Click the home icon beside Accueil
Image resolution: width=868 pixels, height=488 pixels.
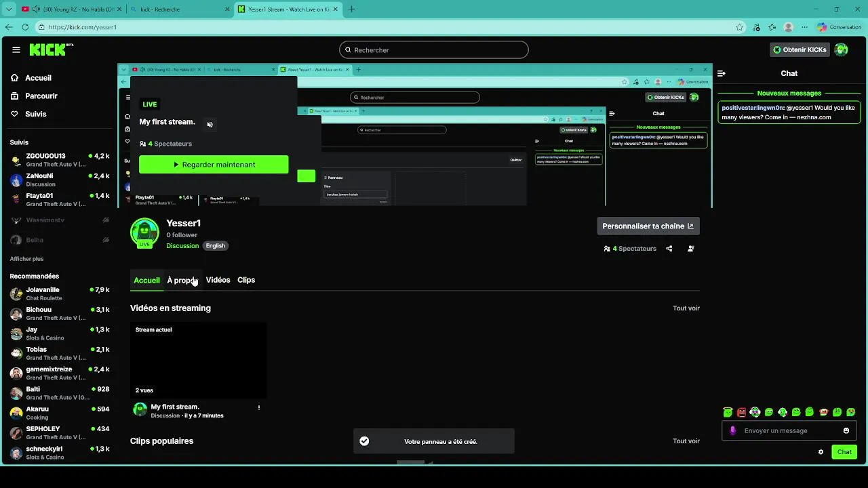[x=15, y=78]
